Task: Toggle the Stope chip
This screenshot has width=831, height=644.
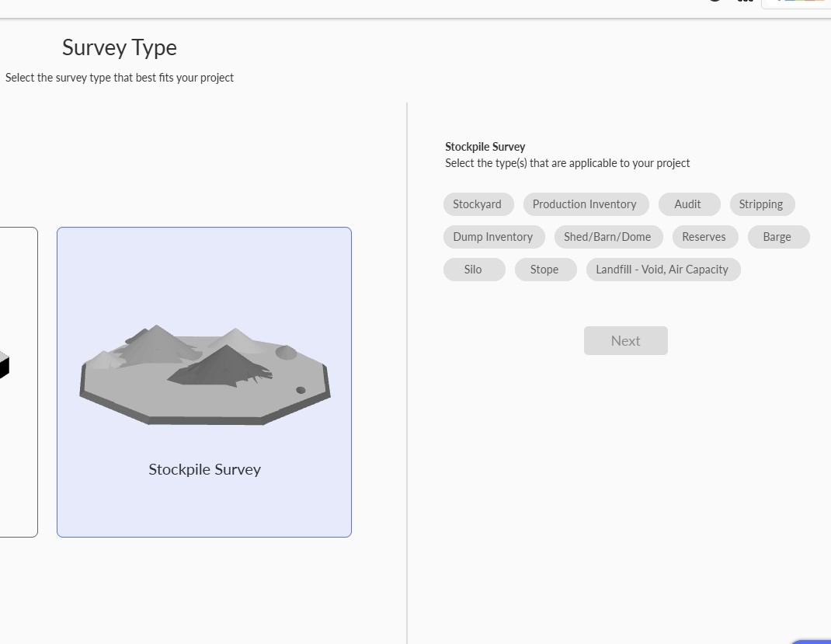Action: [545, 270]
